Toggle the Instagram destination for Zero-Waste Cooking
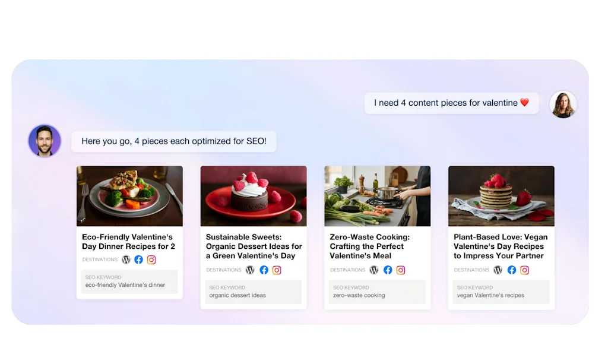 tap(401, 270)
